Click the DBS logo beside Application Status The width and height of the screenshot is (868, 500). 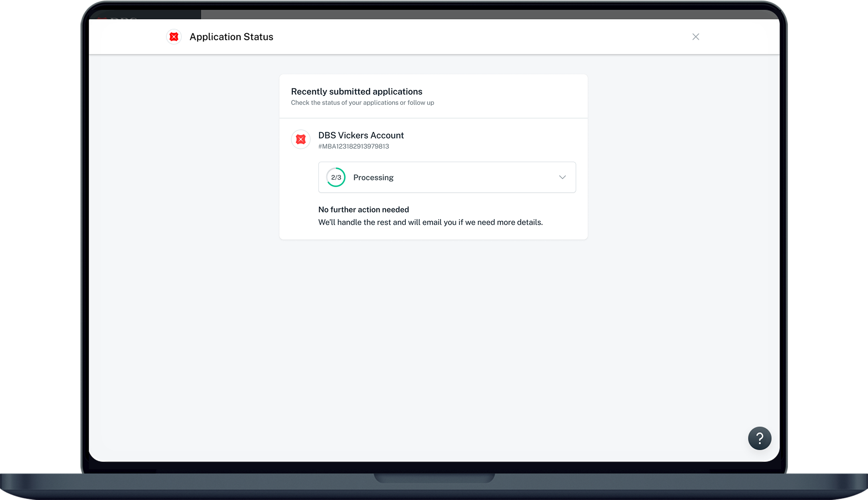174,37
